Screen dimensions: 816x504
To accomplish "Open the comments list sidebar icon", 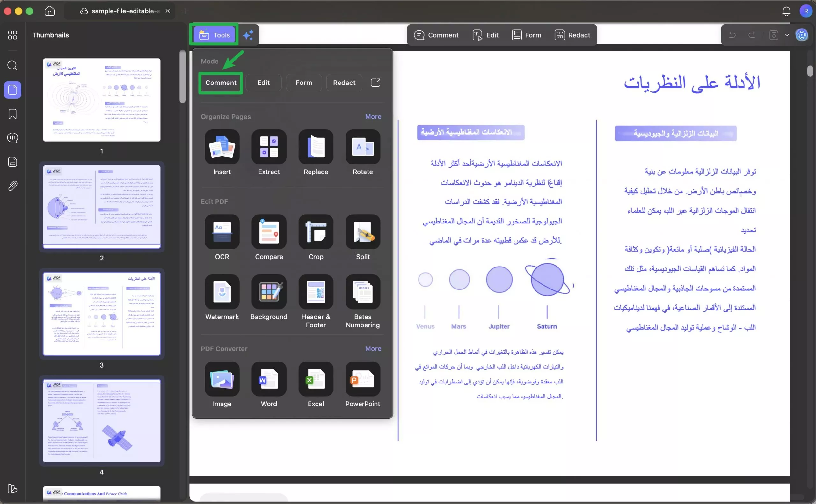I will tap(13, 138).
